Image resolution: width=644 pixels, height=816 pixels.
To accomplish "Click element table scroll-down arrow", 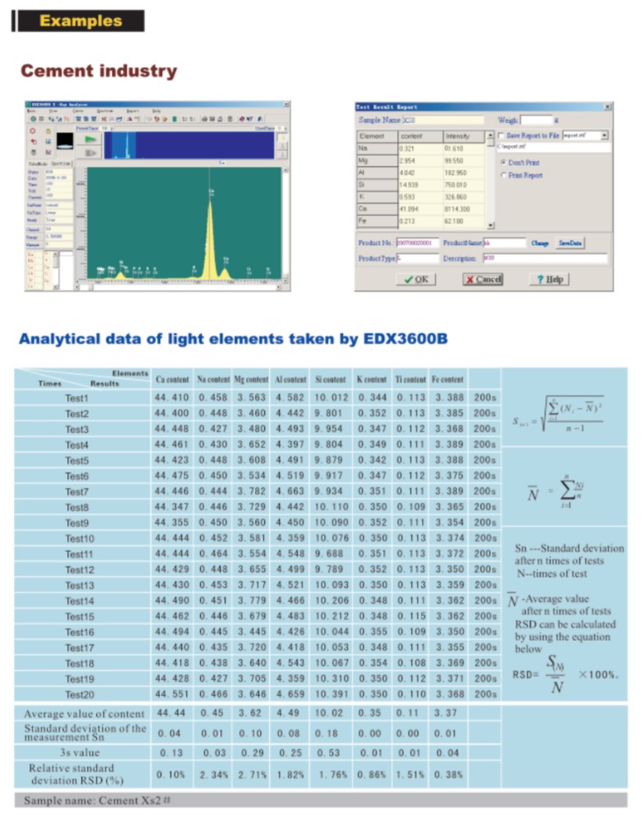I will point(490,225).
